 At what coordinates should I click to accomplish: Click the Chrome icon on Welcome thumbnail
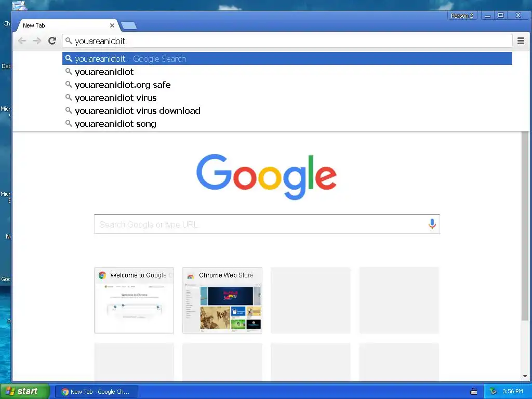tap(102, 275)
